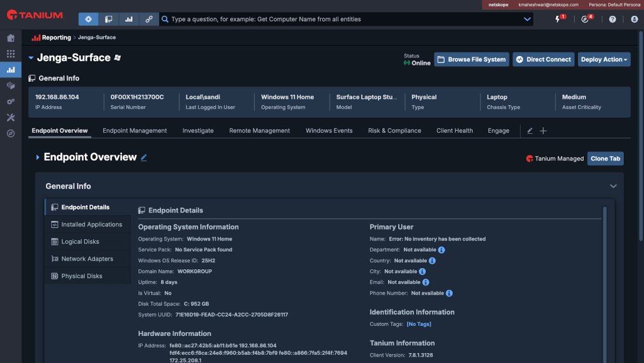644x363 pixels.
Task: Open the endpoint monitor toolbar icon
Action: 108,19
